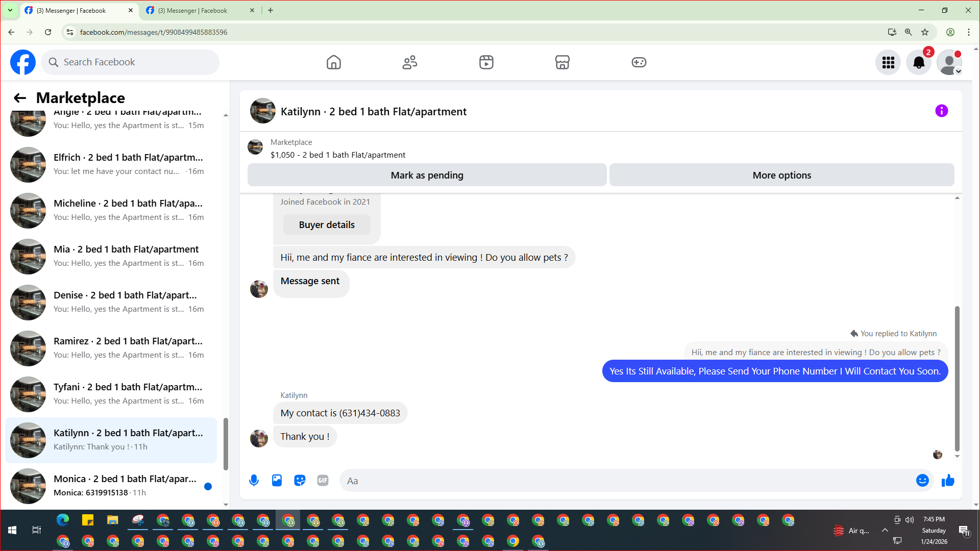Open the GIF picker icon
The width and height of the screenshot is (980, 551).
[323, 481]
